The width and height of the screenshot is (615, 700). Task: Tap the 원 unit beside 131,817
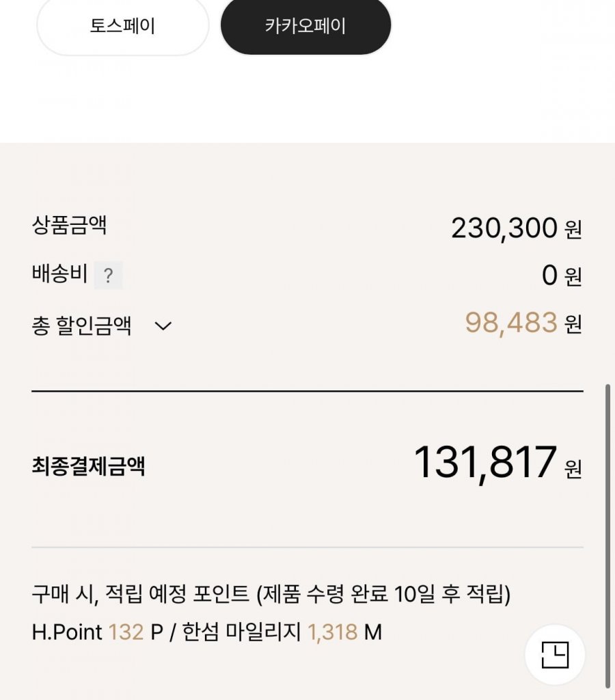(573, 469)
